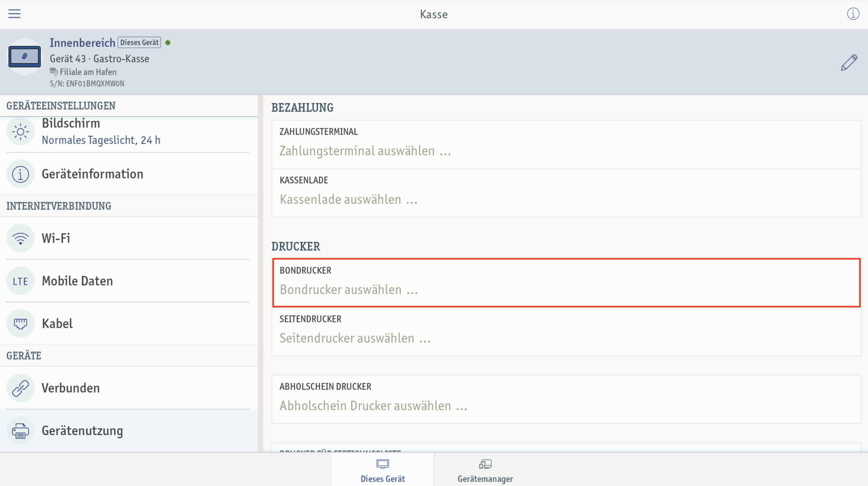Click the Wi-Fi signal icon

point(20,238)
